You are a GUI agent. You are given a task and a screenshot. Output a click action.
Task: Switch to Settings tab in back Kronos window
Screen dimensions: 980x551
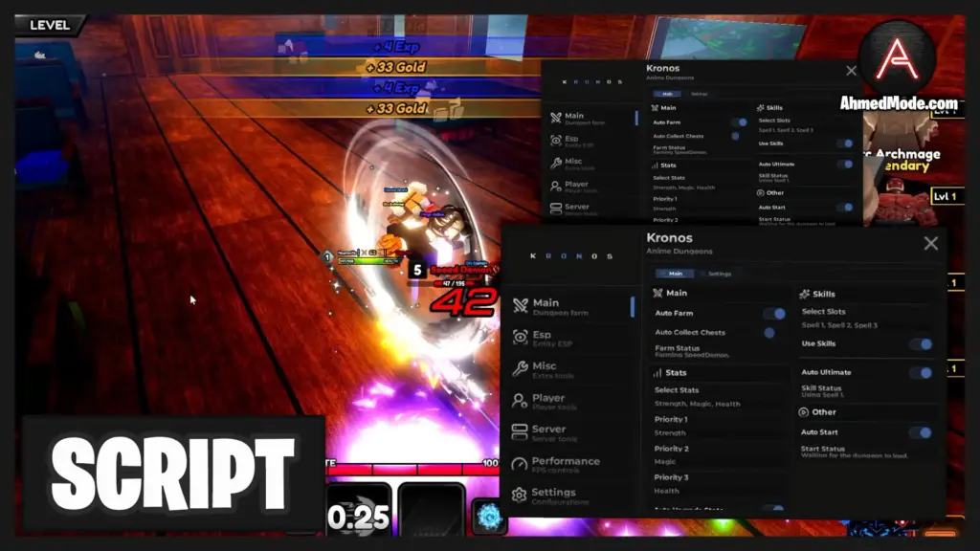pyautogui.click(x=699, y=94)
